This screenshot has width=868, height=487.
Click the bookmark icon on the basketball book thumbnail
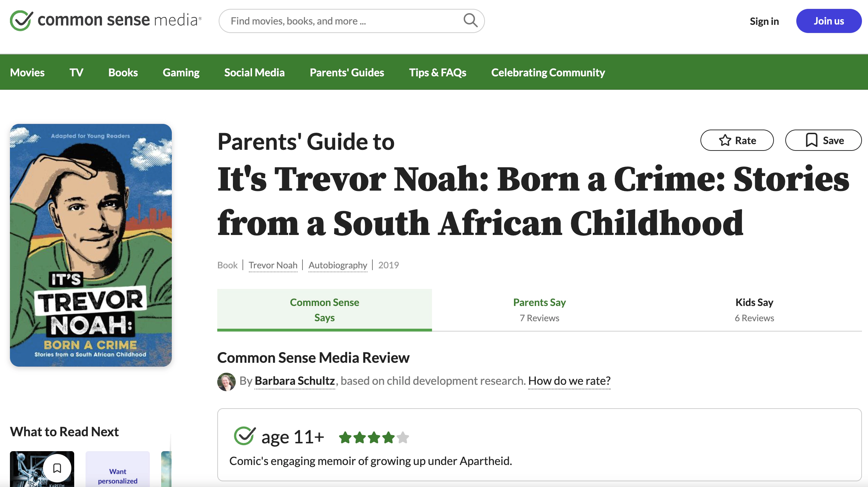pos(57,469)
